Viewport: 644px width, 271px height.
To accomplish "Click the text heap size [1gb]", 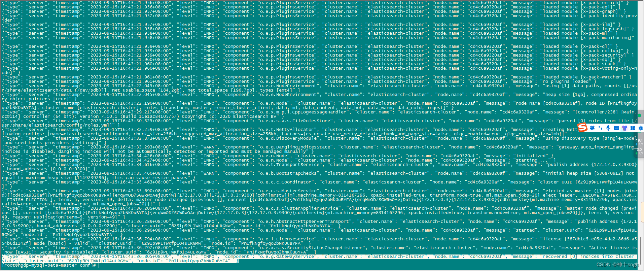I will [566, 95].
